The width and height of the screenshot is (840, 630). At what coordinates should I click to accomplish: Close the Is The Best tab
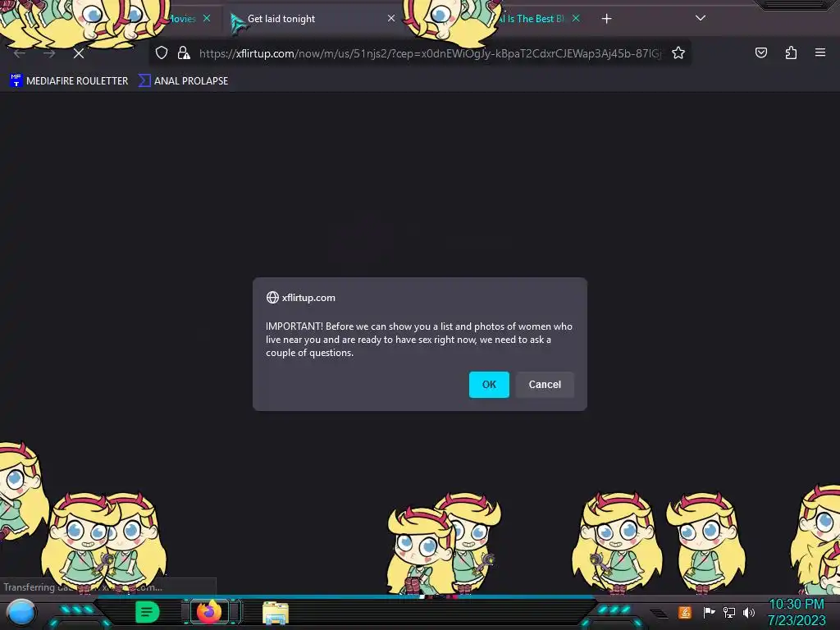coord(576,19)
